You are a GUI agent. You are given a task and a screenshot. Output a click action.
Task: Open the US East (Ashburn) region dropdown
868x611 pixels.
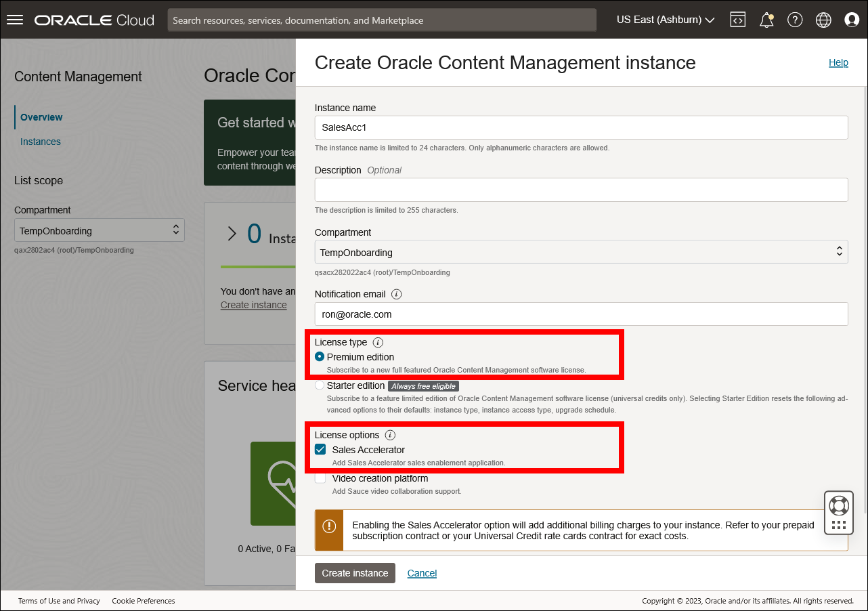[x=664, y=20]
